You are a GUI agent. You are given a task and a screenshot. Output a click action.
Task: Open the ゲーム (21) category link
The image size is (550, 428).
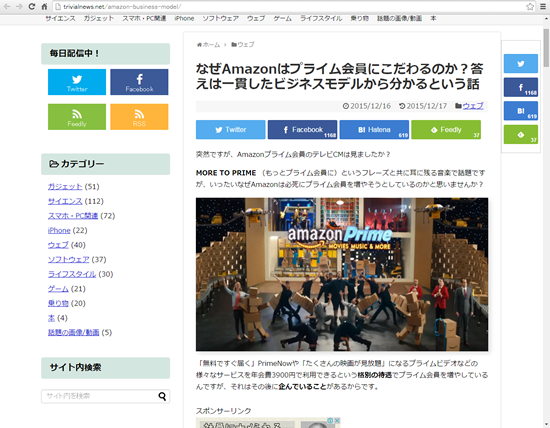(x=58, y=289)
